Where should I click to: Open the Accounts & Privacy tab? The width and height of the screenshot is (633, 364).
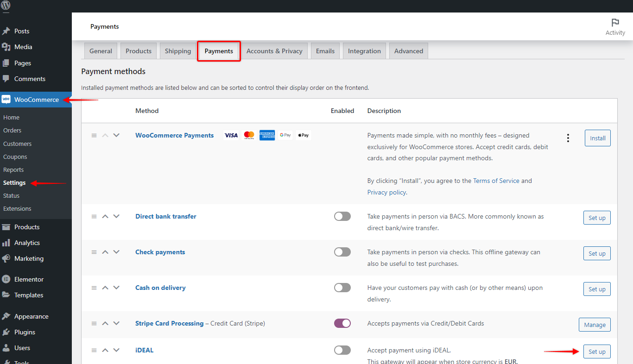274,51
